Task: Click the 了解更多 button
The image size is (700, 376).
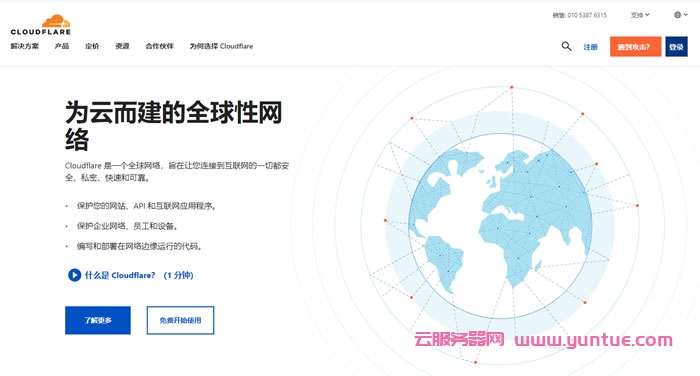Action: point(98,320)
